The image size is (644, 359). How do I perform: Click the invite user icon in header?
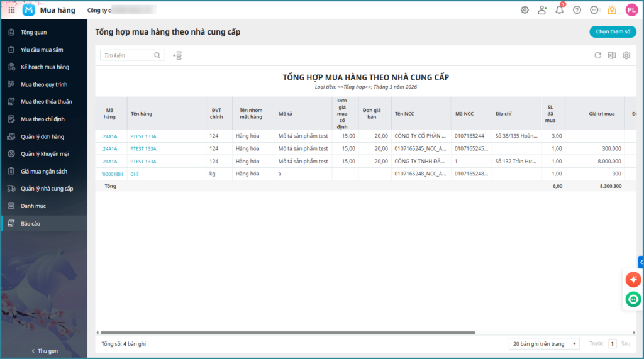click(542, 10)
